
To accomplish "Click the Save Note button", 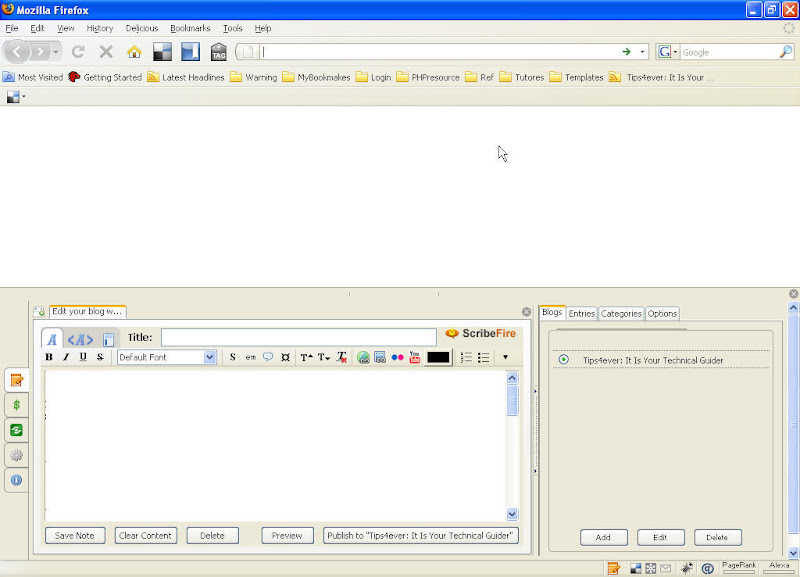I will click(75, 535).
